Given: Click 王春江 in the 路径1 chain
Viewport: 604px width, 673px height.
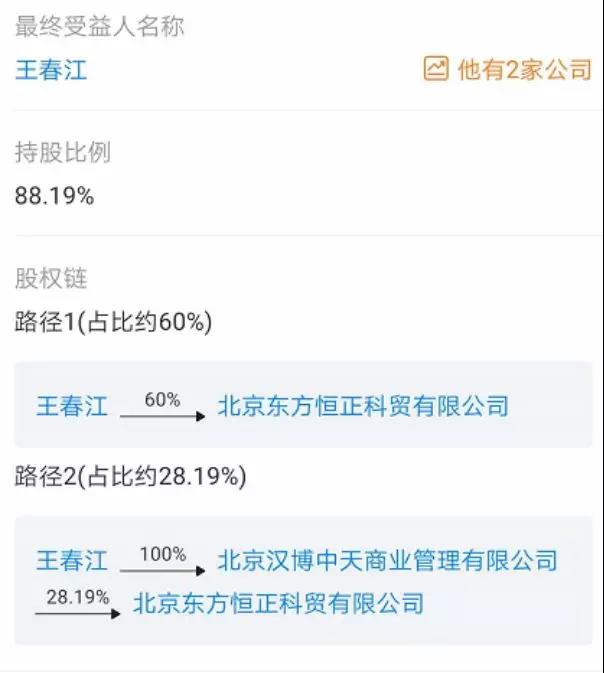Looking at the screenshot, I should tap(72, 406).
